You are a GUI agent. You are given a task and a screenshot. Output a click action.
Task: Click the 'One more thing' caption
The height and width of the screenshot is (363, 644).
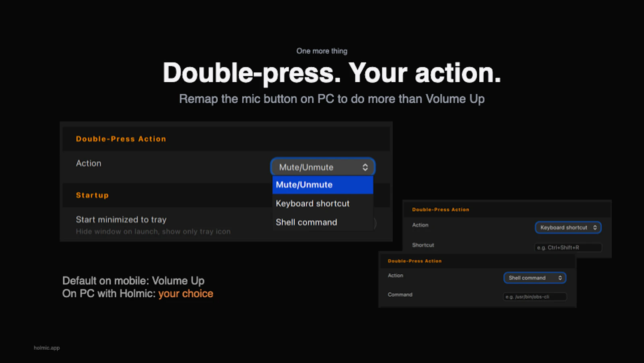click(322, 51)
